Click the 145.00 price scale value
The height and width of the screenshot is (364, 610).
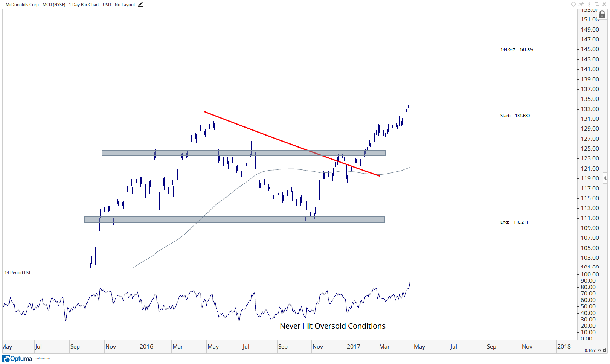click(x=590, y=49)
